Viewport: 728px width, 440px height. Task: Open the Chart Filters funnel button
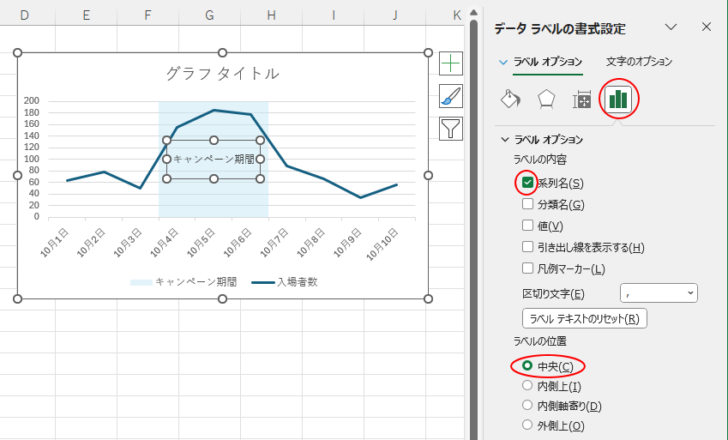[451, 128]
